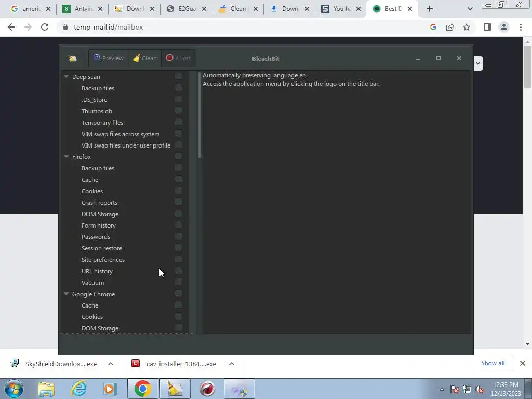
Task: Click the BleachBit taskbar icon
Action: point(175,389)
